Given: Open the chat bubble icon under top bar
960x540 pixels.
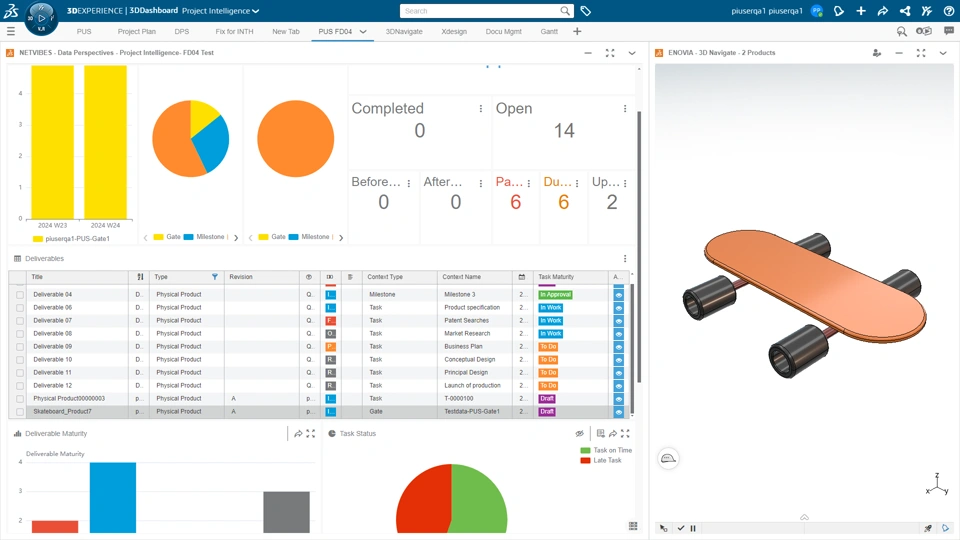Looking at the screenshot, I should (948, 31).
